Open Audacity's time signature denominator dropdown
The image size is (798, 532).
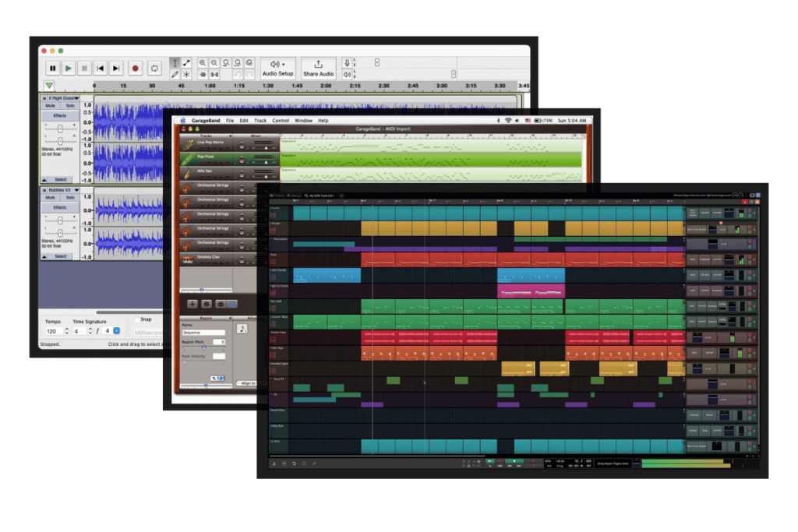116,331
